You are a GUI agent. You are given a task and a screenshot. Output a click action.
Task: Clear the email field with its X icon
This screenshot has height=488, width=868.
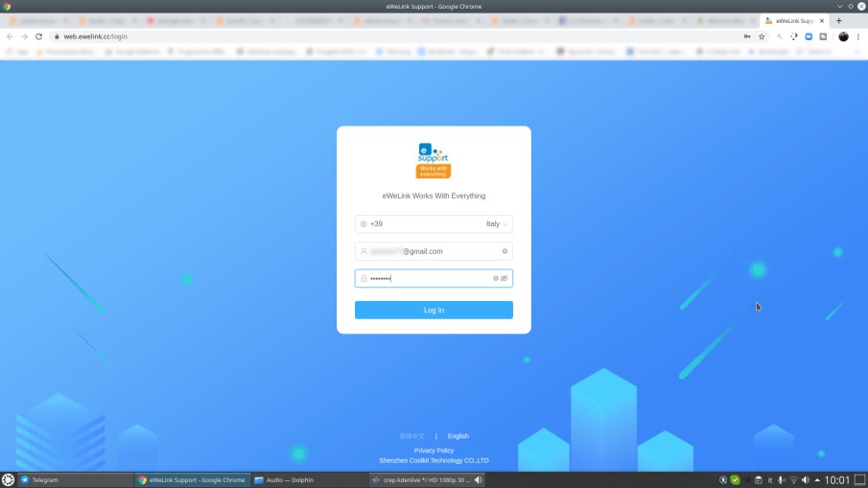pyautogui.click(x=504, y=251)
